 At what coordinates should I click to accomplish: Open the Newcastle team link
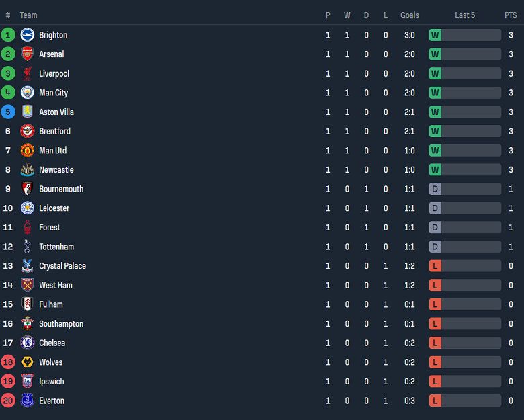point(56,170)
